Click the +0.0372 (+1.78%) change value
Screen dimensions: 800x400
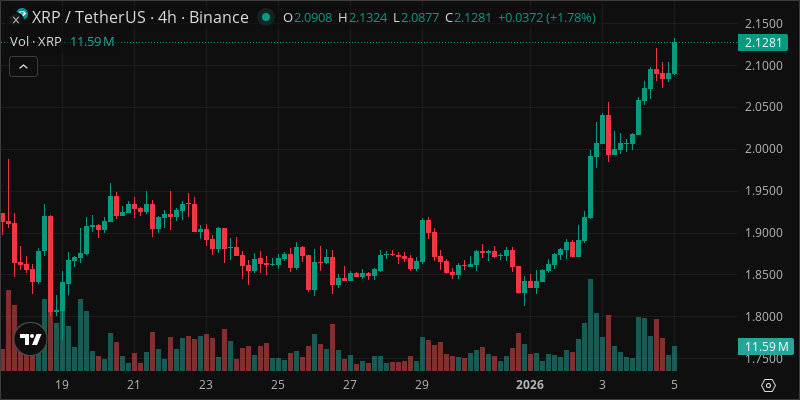pyautogui.click(x=546, y=18)
